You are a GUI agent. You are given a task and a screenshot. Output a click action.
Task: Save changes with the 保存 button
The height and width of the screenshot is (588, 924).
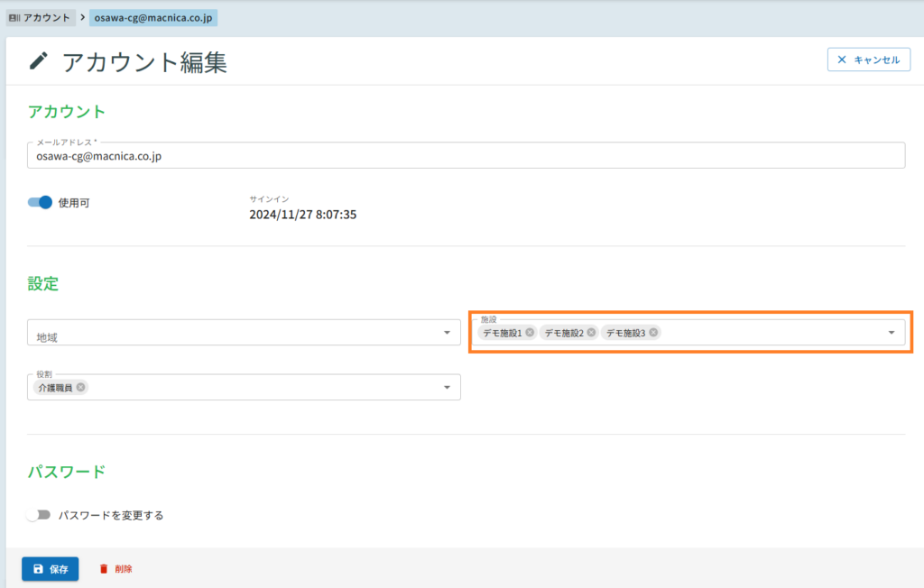[x=51, y=569]
